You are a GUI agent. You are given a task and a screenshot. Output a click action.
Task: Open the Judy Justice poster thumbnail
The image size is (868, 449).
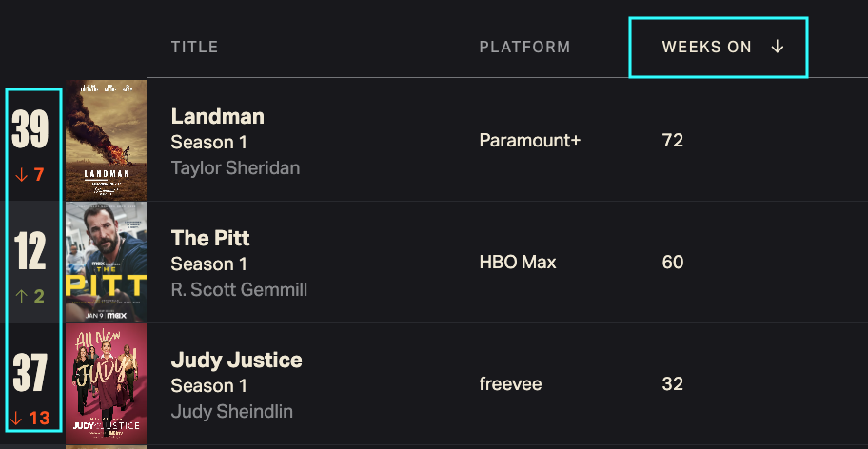[106, 383]
